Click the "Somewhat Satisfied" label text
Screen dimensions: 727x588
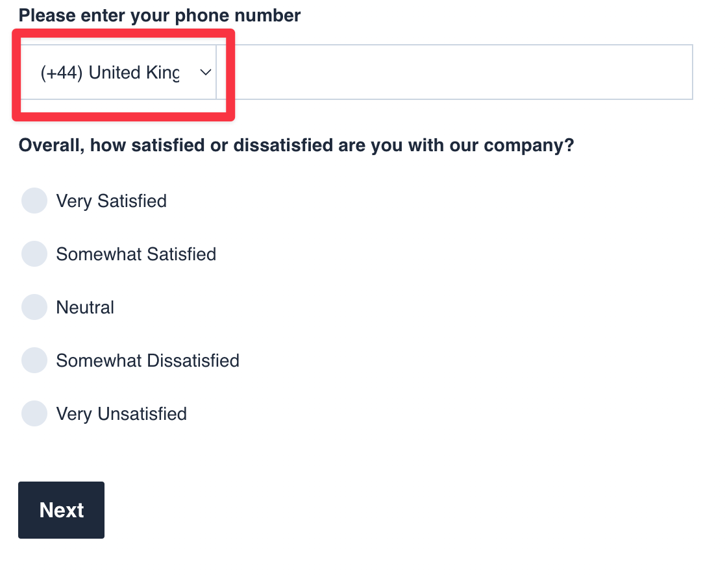click(x=136, y=254)
